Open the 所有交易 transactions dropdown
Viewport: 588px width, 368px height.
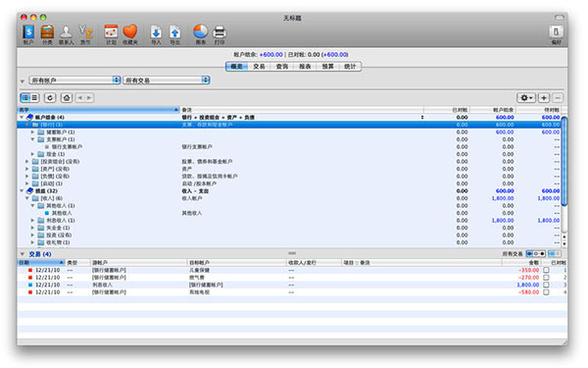pyautogui.click(x=167, y=80)
